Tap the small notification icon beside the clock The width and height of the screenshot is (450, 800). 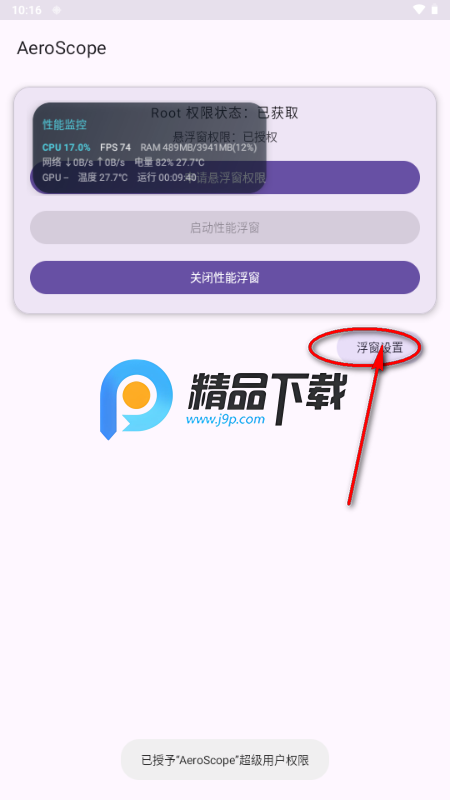57,10
